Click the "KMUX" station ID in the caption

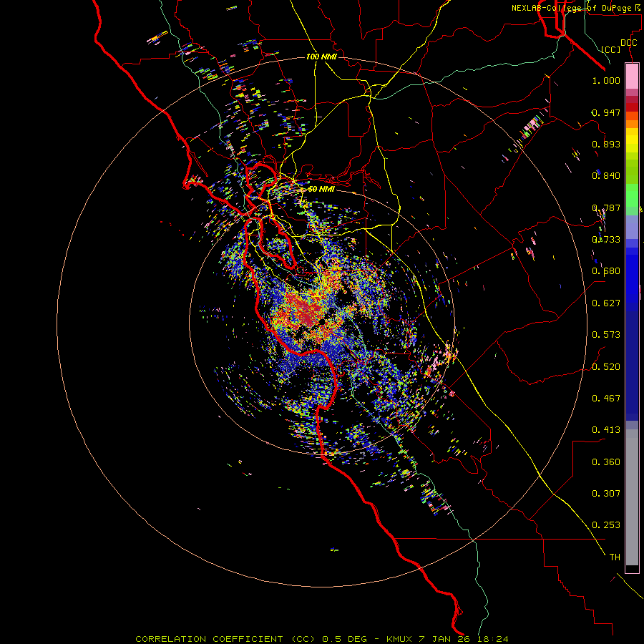(x=401, y=639)
